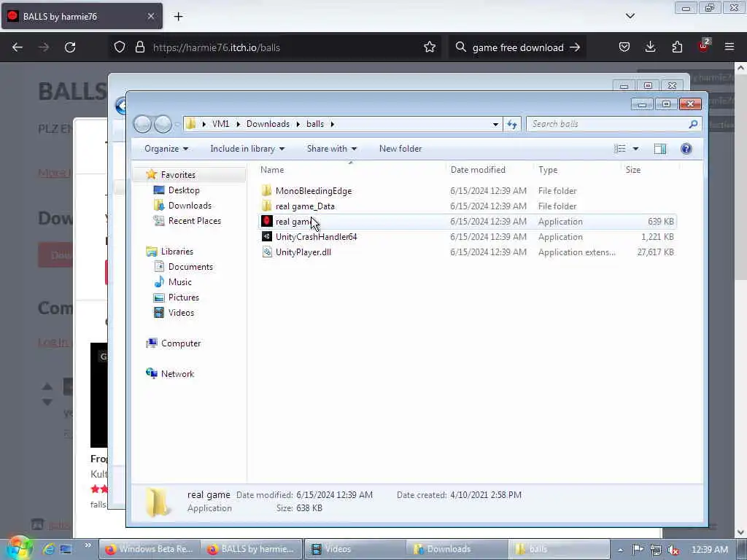
Task: Switch to Windows Beta Re... taskbar button
Action: (x=149, y=549)
